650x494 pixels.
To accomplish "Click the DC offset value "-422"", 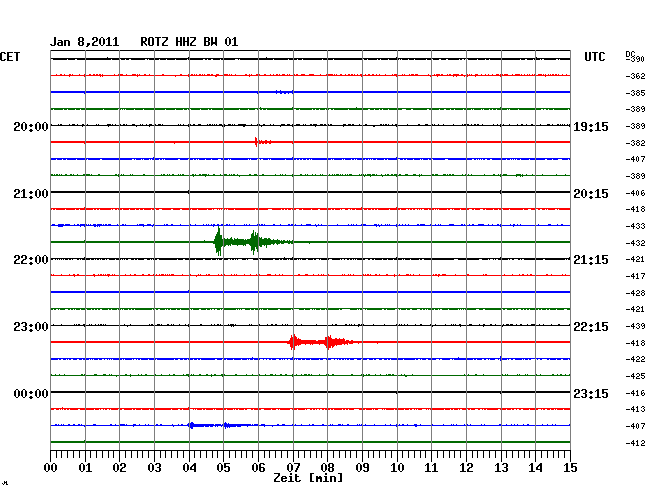I will pyautogui.click(x=635, y=359).
